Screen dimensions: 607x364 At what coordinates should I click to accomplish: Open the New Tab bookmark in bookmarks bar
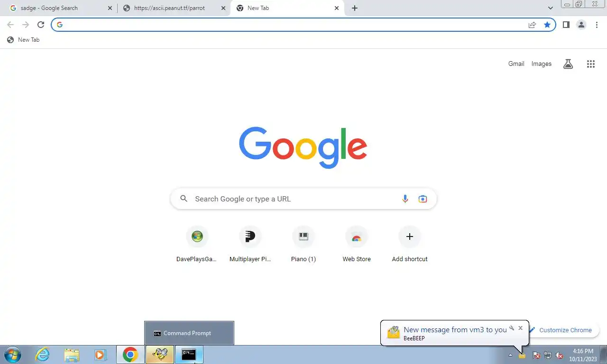(x=23, y=40)
